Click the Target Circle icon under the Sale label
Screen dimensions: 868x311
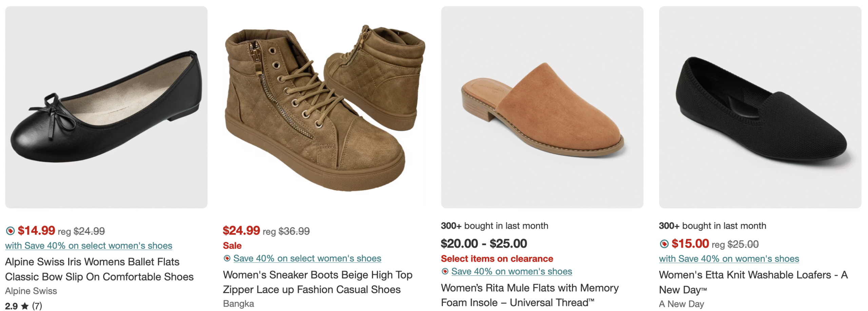click(227, 258)
